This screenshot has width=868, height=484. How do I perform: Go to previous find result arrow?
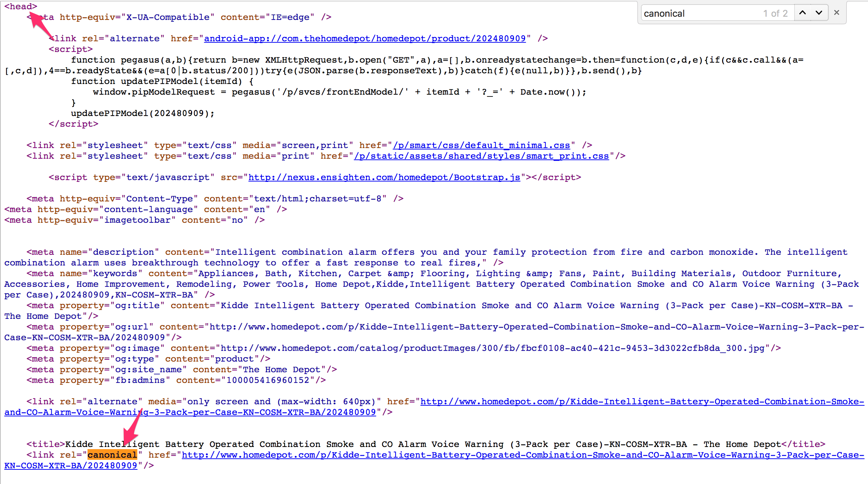coord(803,13)
